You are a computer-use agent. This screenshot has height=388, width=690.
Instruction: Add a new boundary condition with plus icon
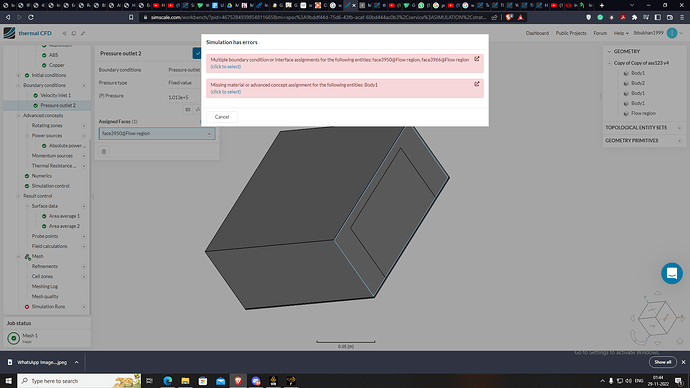click(x=84, y=85)
